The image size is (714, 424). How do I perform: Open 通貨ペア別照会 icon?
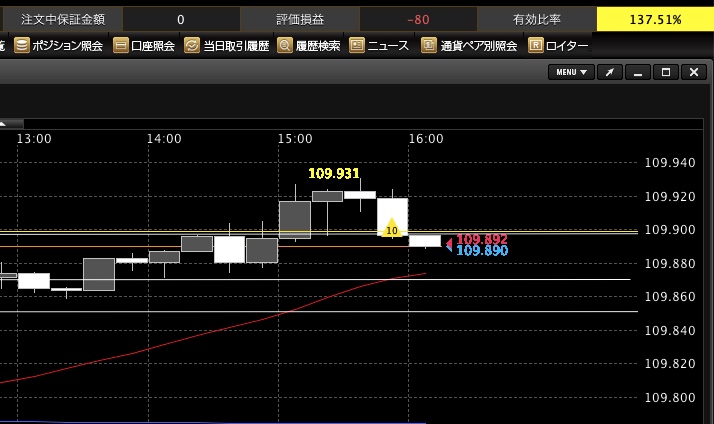click(x=428, y=45)
